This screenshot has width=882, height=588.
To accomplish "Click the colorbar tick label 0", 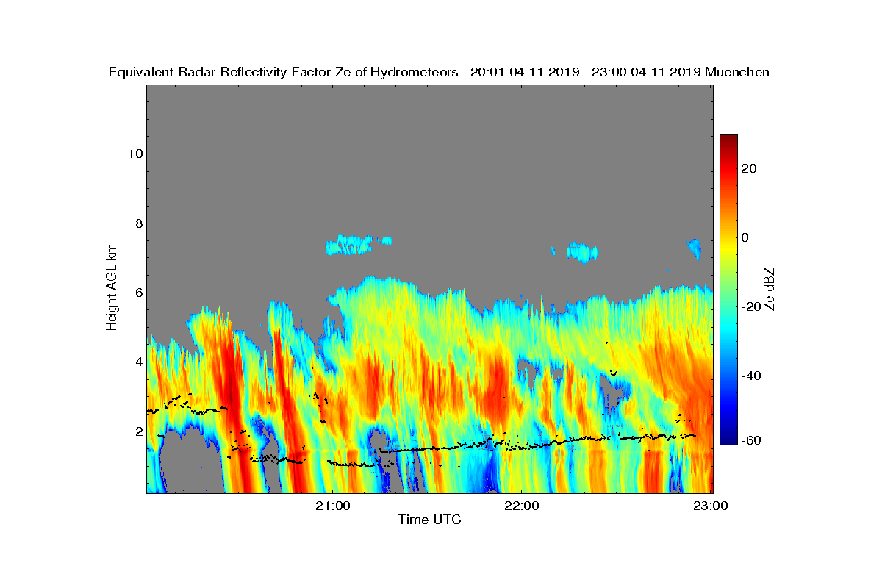I will tap(745, 237).
